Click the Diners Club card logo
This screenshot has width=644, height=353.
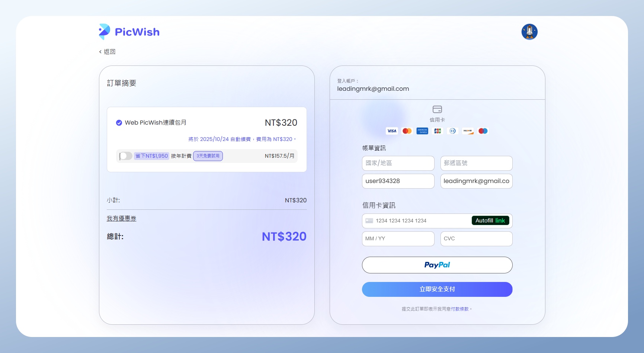click(x=452, y=131)
